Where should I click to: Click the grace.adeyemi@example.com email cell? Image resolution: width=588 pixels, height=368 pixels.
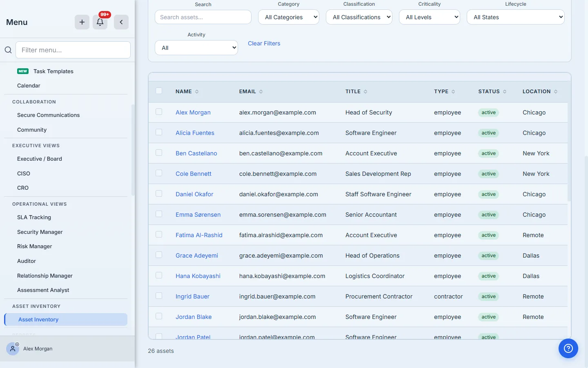click(281, 256)
